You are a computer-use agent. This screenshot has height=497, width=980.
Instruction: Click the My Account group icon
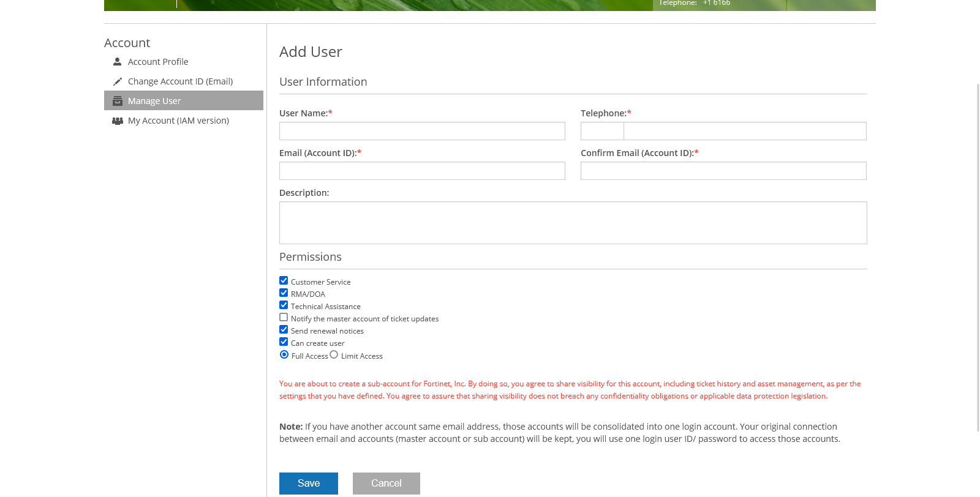click(118, 121)
